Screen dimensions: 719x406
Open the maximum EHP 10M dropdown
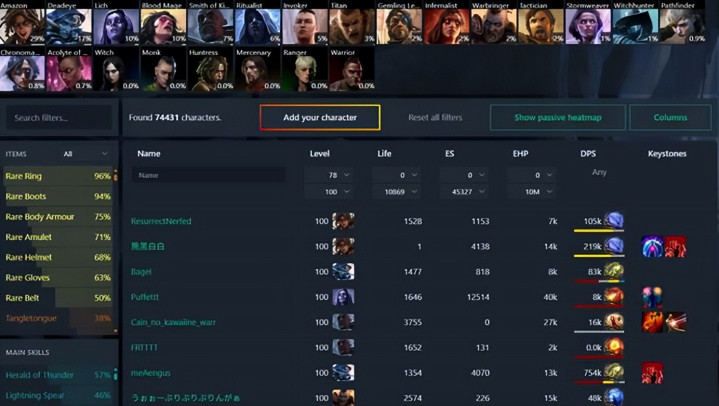(x=531, y=191)
